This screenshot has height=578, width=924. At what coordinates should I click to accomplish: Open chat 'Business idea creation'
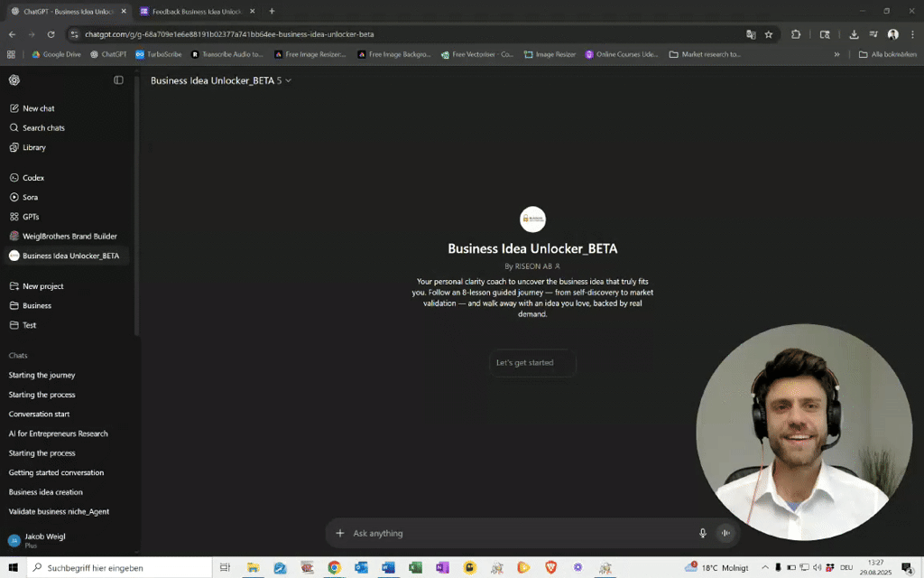45,492
